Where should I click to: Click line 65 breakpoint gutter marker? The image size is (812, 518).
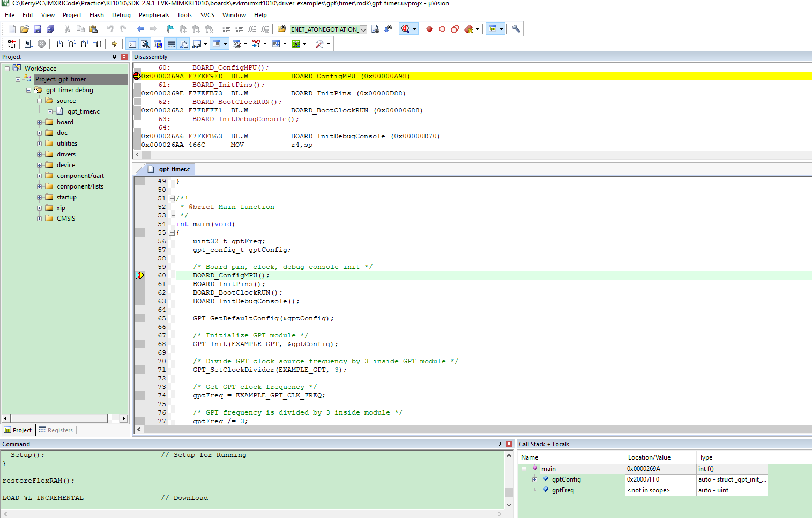140,318
